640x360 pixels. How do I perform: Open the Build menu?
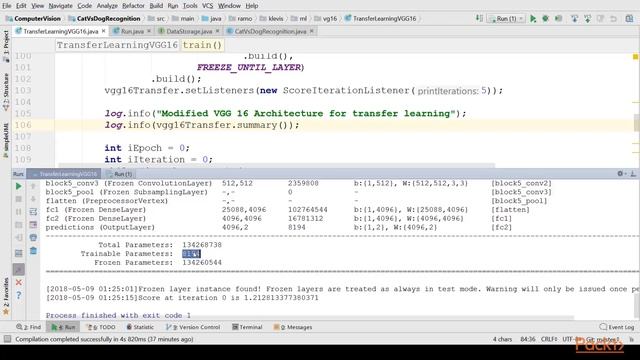[156, 6]
